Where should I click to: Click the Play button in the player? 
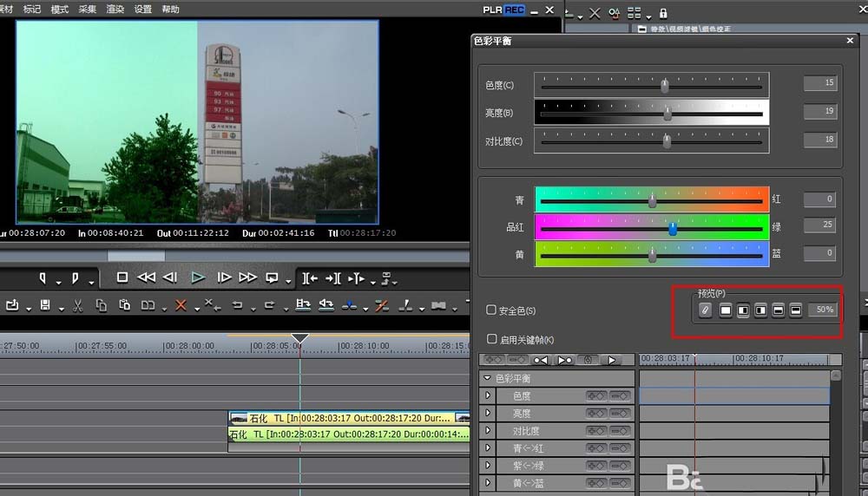[198, 277]
